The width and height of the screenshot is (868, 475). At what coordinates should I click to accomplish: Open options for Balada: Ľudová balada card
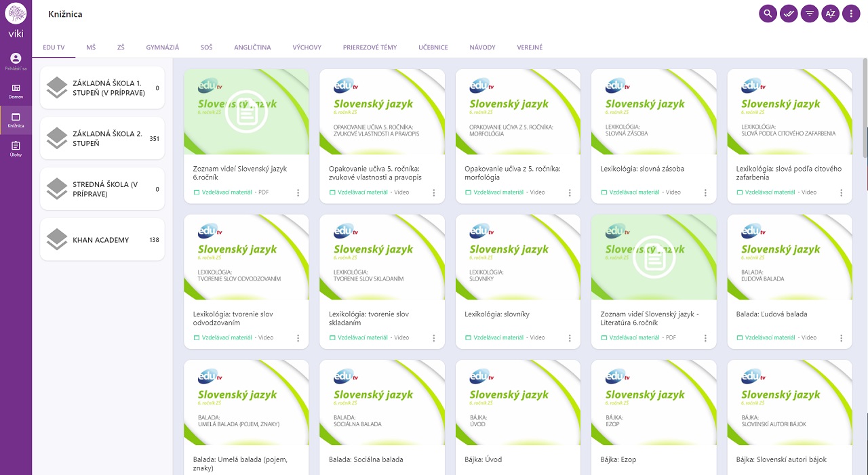pos(842,338)
